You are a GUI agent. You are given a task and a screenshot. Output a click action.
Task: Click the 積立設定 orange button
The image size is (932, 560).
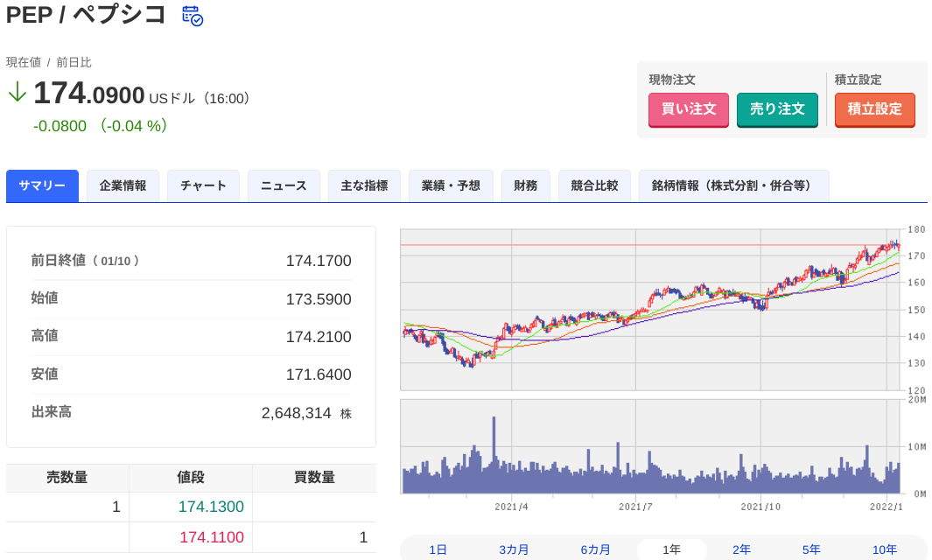874,109
